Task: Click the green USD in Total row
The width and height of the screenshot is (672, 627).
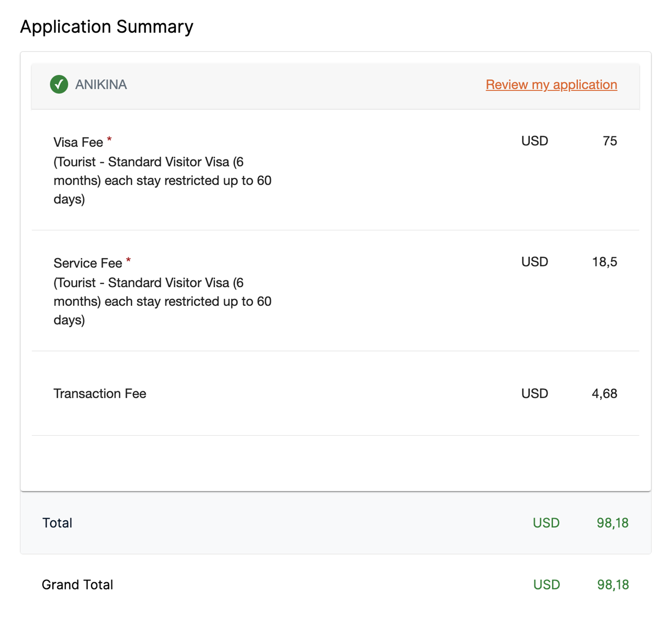Action: (546, 523)
